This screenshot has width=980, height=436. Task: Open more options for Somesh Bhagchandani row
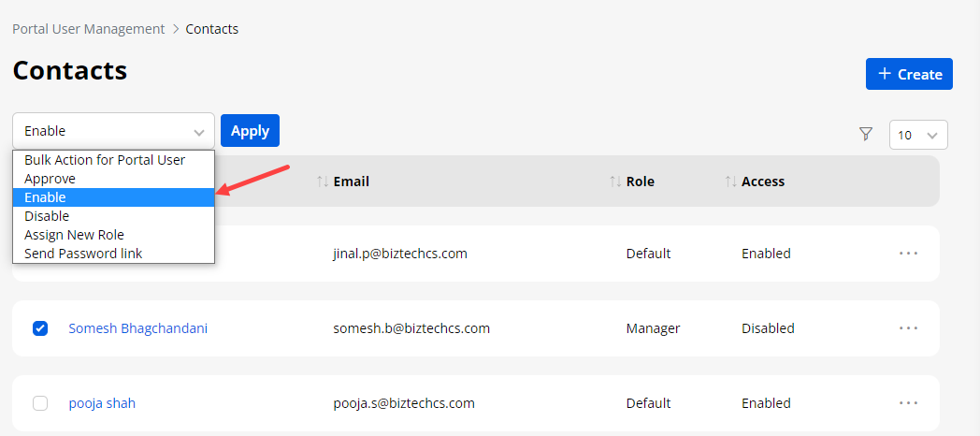pos(908,328)
